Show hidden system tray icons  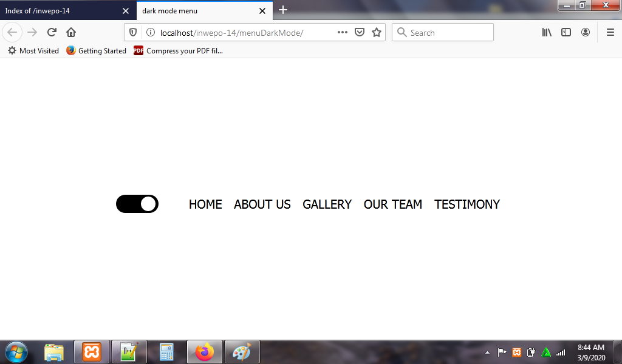coord(488,352)
